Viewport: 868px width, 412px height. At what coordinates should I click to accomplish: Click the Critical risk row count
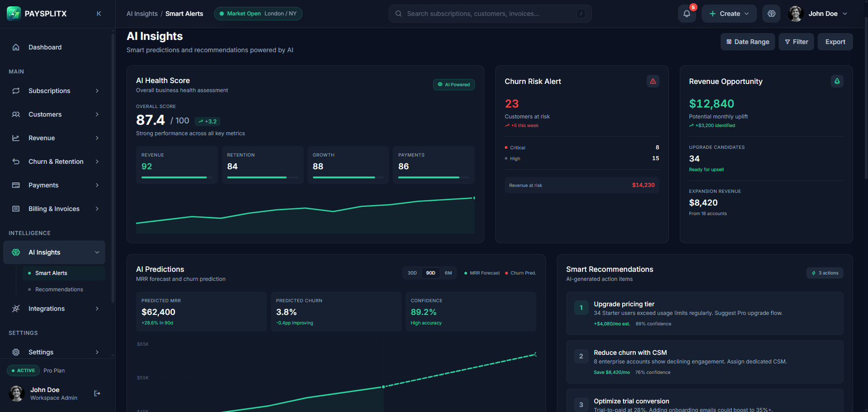click(x=657, y=147)
